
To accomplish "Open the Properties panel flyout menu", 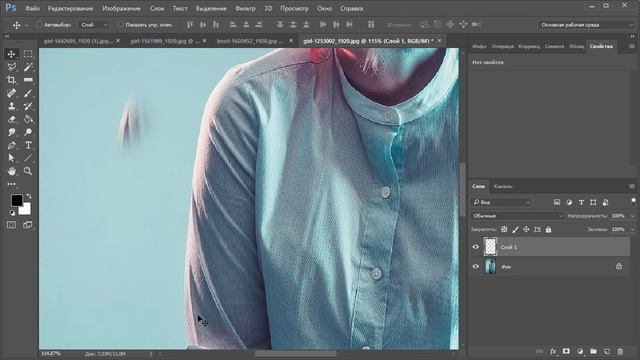I will tap(631, 46).
